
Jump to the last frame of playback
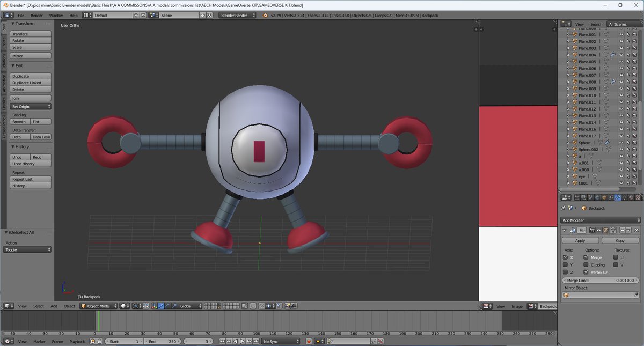[x=255, y=341]
